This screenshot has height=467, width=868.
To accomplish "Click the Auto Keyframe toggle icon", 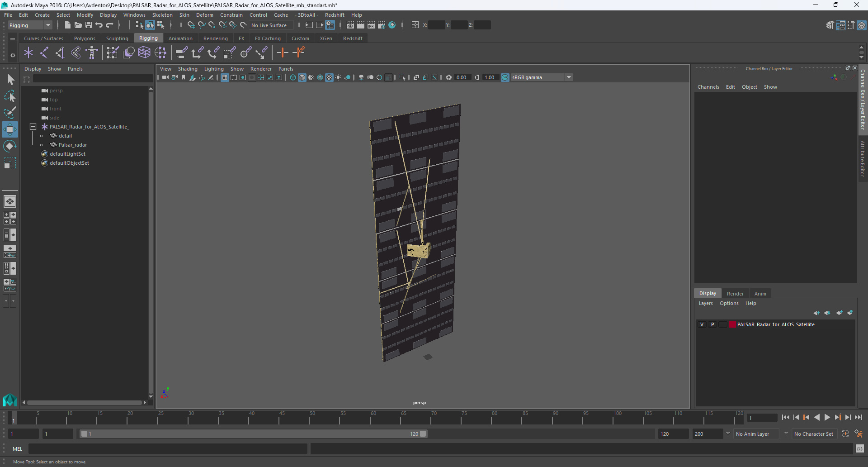I will tap(845, 434).
